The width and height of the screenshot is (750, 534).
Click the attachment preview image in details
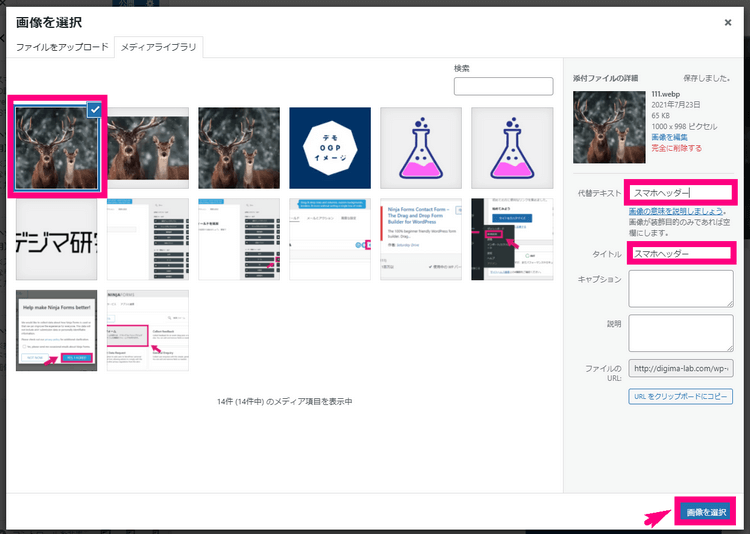point(609,127)
